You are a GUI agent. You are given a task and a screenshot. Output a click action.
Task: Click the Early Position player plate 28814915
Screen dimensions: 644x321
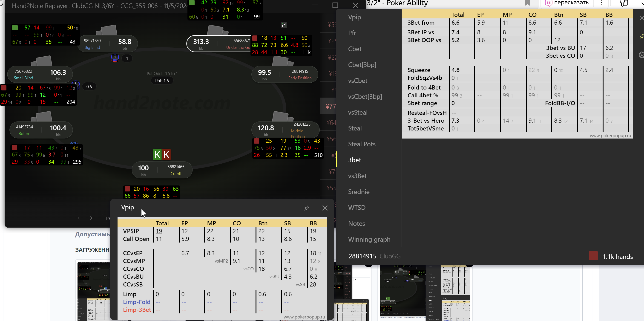pyautogui.click(x=285, y=74)
